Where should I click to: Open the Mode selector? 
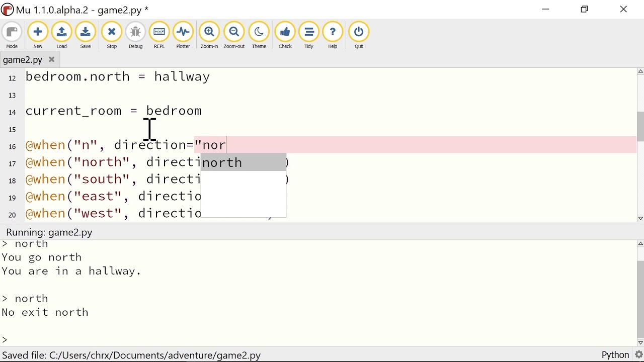coord(12,35)
